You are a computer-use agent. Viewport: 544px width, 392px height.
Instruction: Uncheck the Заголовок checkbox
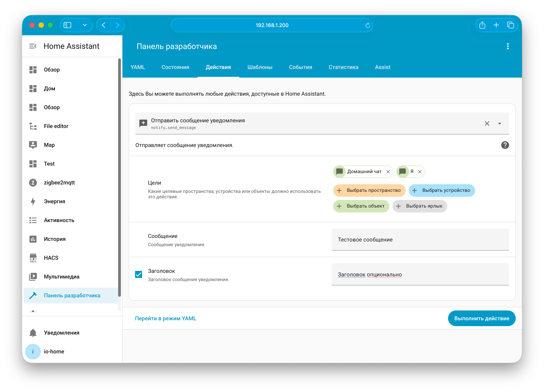(138, 274)
